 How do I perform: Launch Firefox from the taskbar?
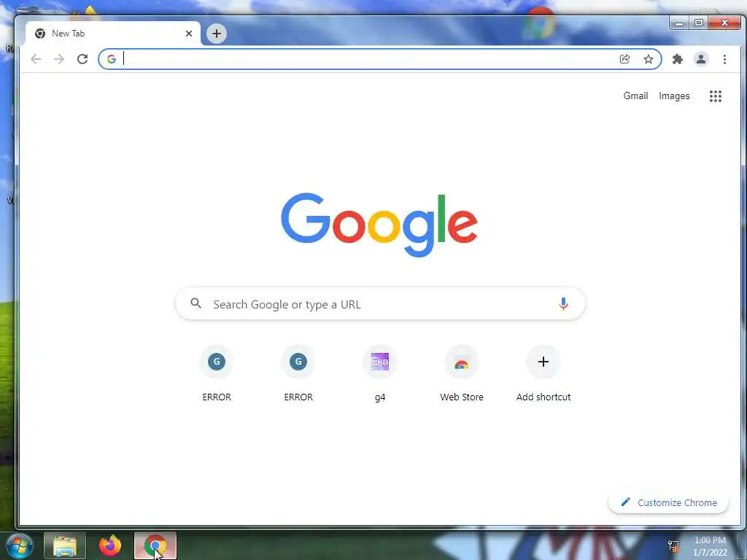(x=110, y=545)
